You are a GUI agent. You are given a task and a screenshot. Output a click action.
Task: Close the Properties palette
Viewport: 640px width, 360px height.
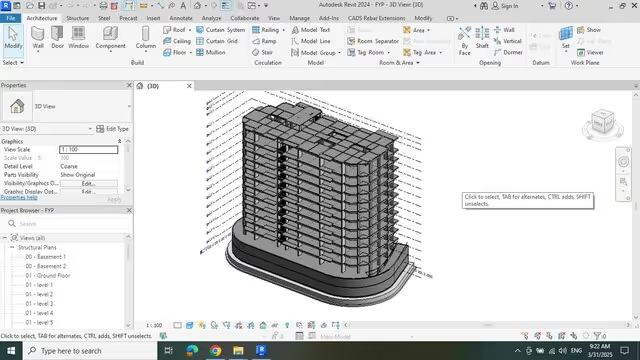click(x=129, y=85)
